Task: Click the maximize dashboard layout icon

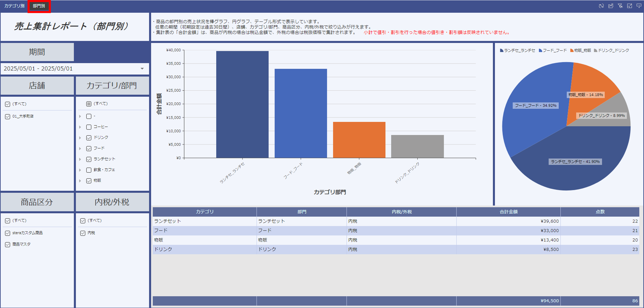Action: click(629, 6)
